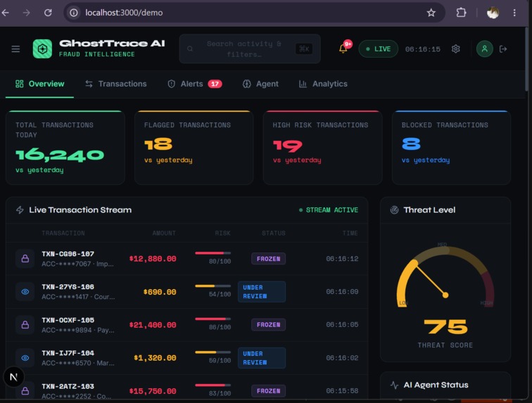Open the Blocked Transactions card
Viewport: 532px width, 403px height.
pyautogui.click(x=451, y=148)
